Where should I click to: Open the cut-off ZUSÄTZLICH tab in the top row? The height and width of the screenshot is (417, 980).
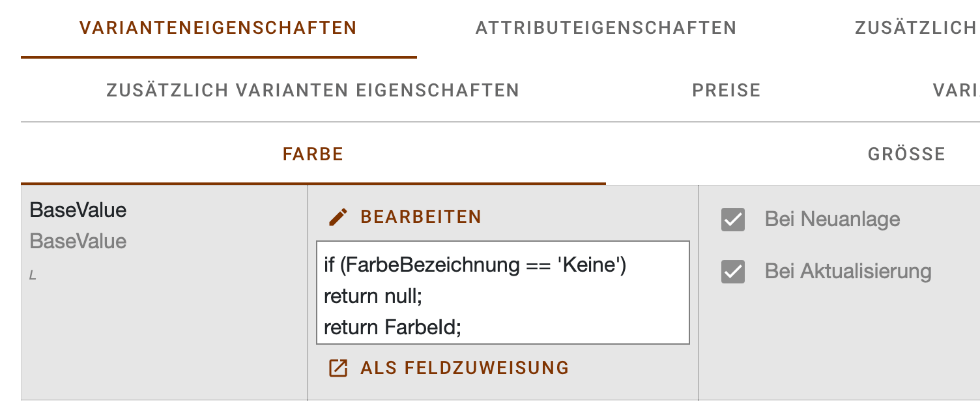[x=915, y=29]
